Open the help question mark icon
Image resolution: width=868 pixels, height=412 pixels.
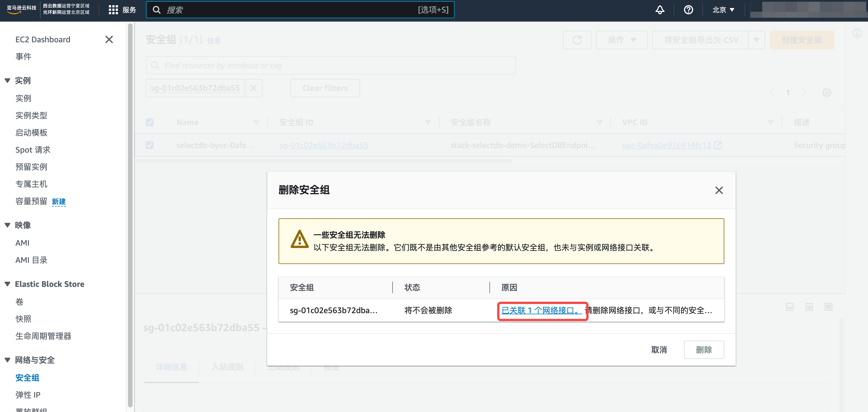pos(688,10)
